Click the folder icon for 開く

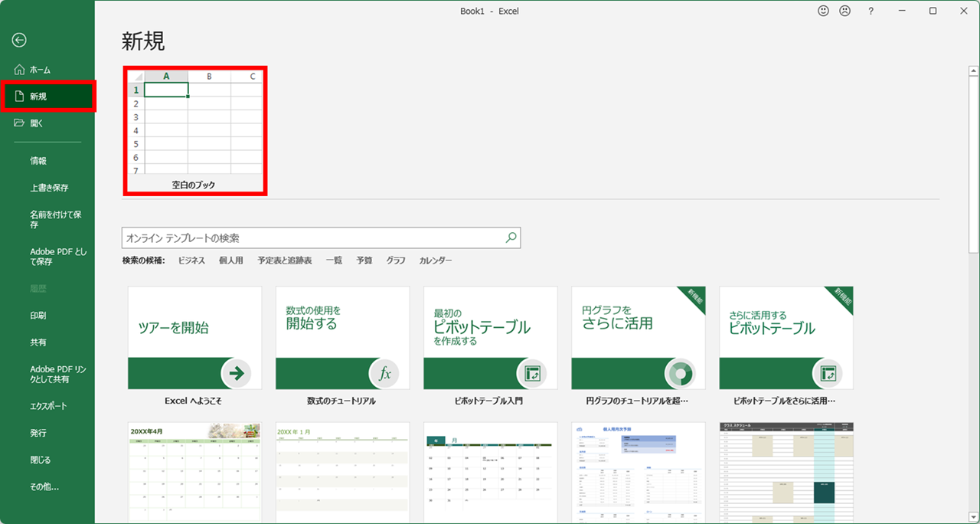point(20,123)
